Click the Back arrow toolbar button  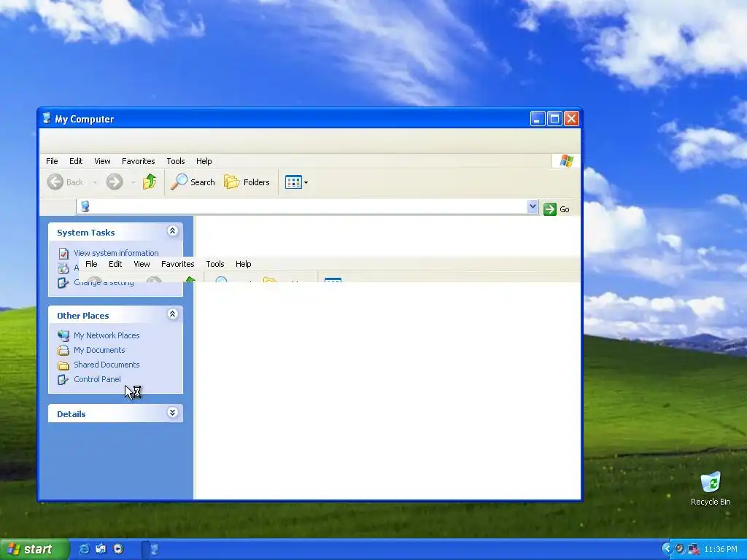55,182
